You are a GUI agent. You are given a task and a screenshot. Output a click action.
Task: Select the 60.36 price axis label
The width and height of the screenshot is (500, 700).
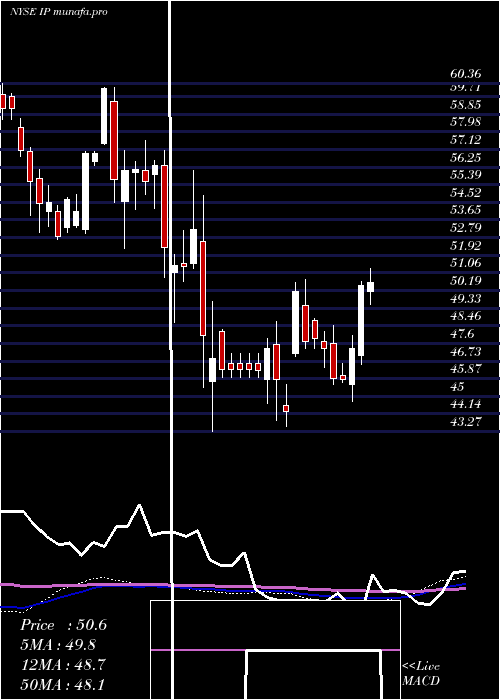coord(465,74)
